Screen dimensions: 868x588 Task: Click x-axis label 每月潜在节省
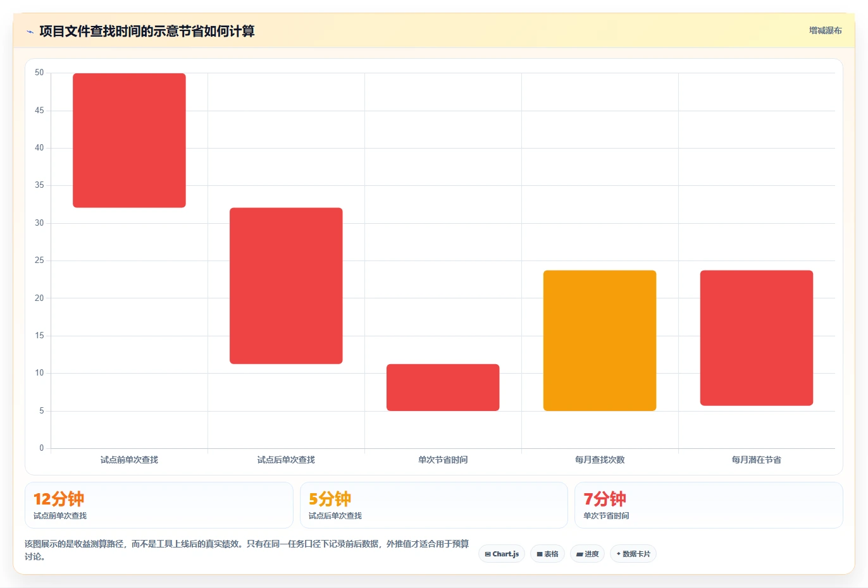click(x=757, y=460)
